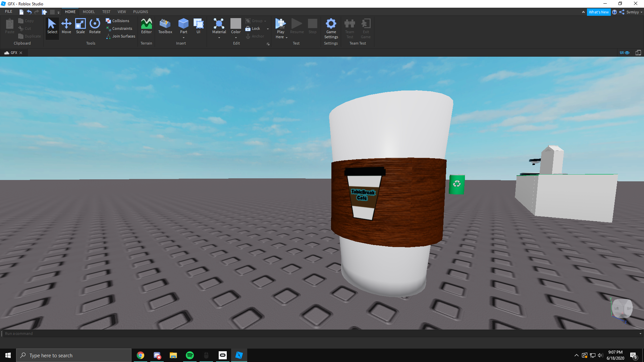Expand the Material dropdown arrow

tap(219, 38)
